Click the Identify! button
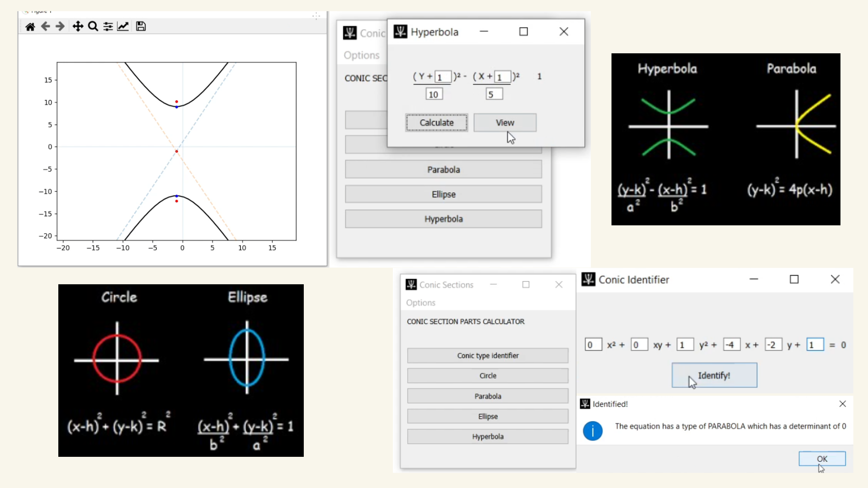 pyautogui.click(x=714, y=375)
